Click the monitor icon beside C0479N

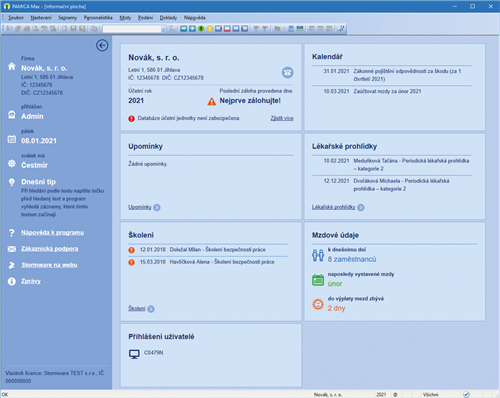(134, 354)
